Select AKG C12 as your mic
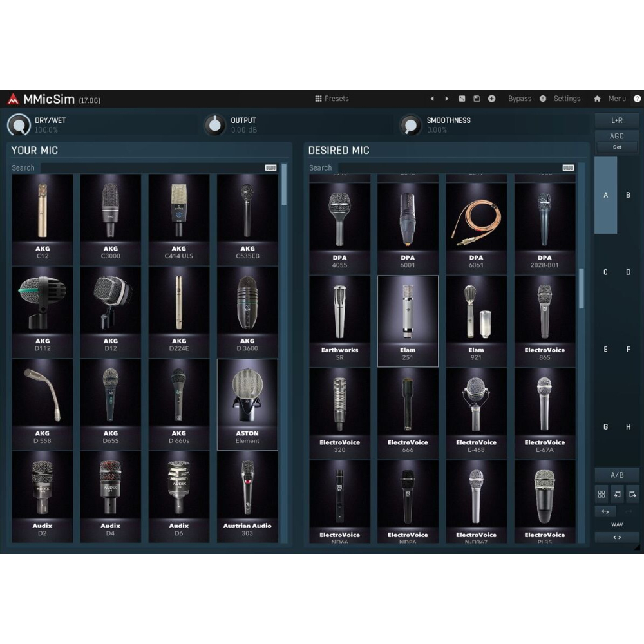This screenshot has width=644, height=644. tap(43, 220)
